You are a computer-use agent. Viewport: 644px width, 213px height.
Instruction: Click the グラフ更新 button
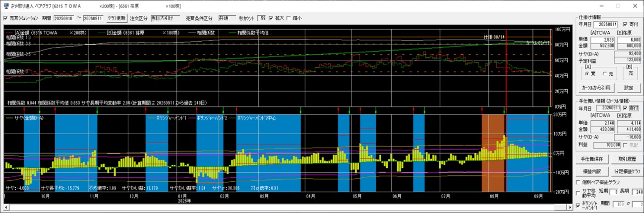coord(117,18)
